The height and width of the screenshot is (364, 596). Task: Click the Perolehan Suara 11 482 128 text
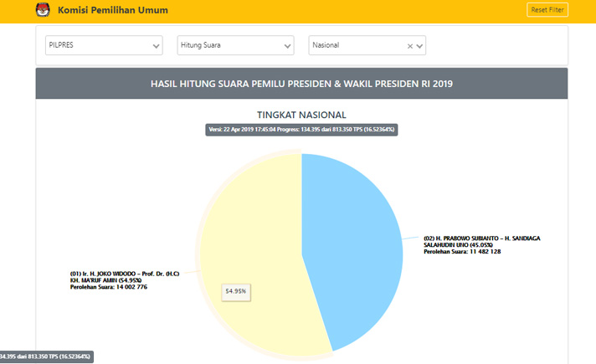(462, 252)
